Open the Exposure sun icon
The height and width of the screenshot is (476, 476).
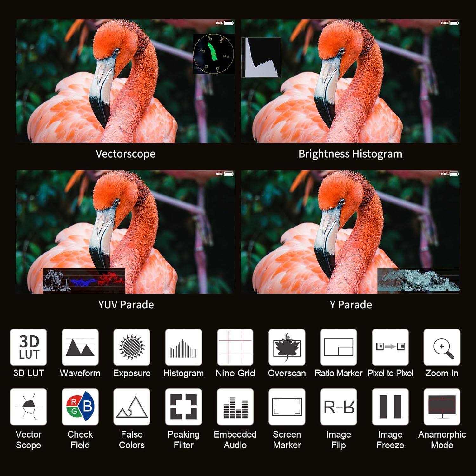point(132,347)
